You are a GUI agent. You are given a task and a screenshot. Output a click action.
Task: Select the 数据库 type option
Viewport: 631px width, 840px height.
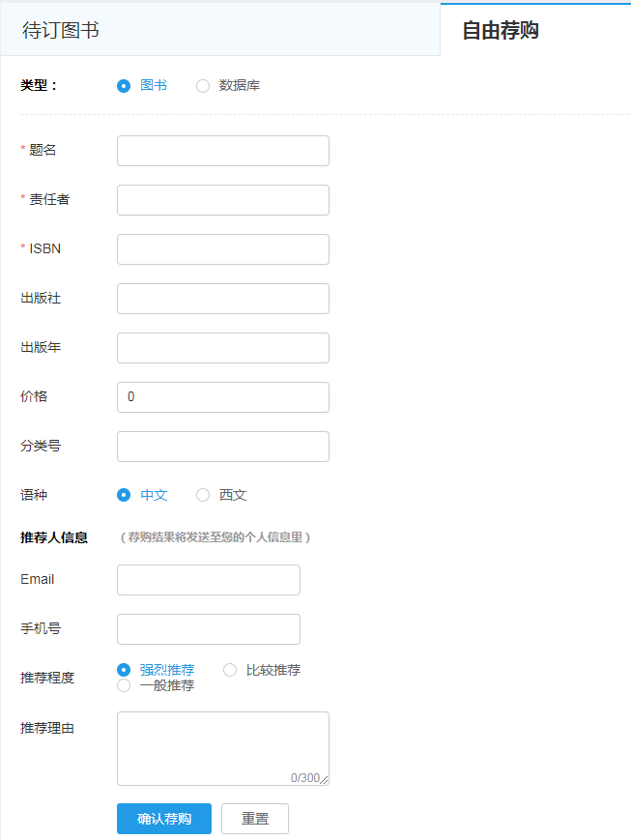(x=203, y=85)
